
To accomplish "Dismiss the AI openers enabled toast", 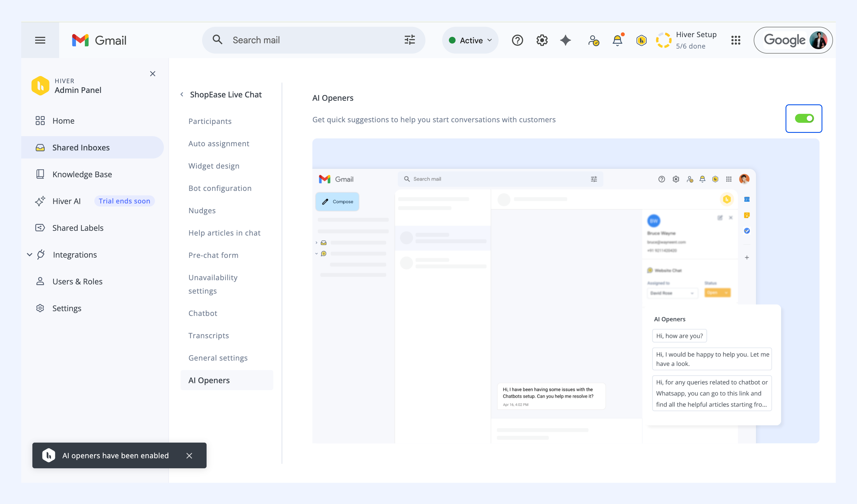I will pyautogui.click(x=189, y=456).
